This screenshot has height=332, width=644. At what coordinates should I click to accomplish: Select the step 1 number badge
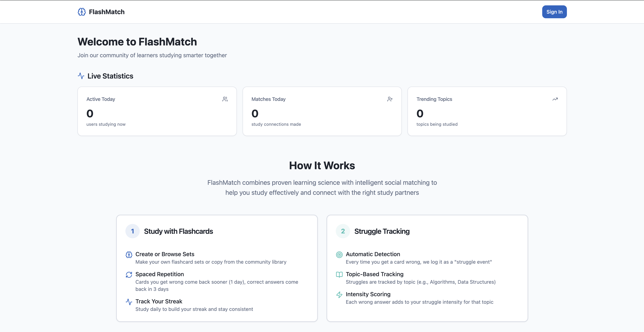point(133,231)
